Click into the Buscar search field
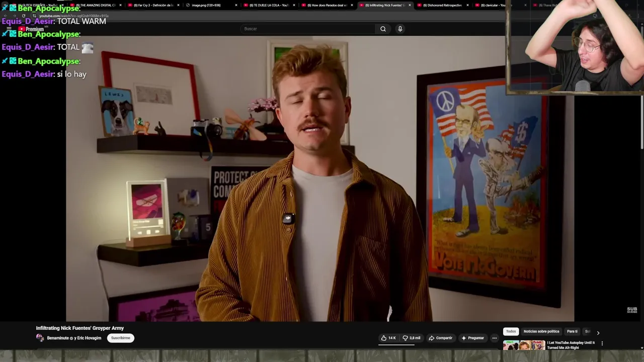The image size is (644, 362). [x=308, y=29]
